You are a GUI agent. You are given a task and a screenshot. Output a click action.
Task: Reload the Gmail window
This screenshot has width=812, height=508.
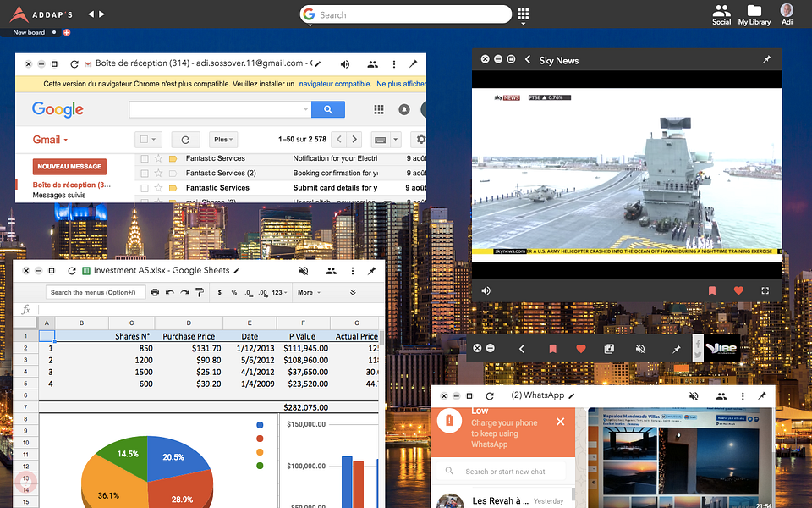click(x=74, y=64)
